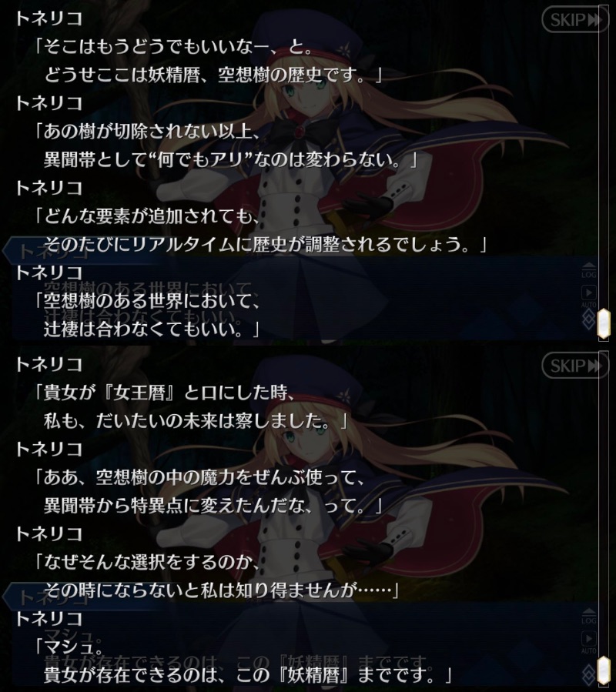Grab the golden scrollbar handle in the upper log
This screenshot has width=616, height=692.
603,323
